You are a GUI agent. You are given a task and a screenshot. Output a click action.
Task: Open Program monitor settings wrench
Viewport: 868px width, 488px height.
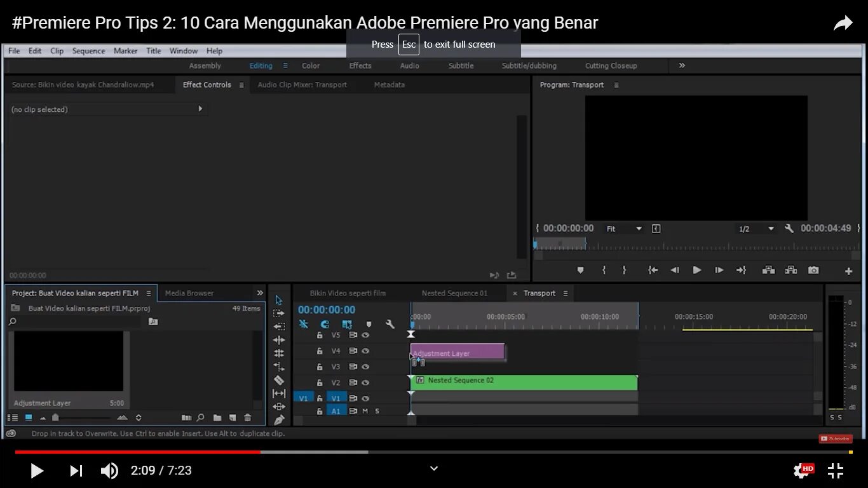[x=789, y=228]
